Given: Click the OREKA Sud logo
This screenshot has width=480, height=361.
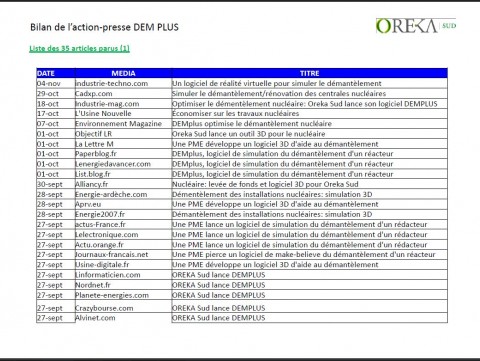Looking at the screenshot, I should click(x=416, y=26).
